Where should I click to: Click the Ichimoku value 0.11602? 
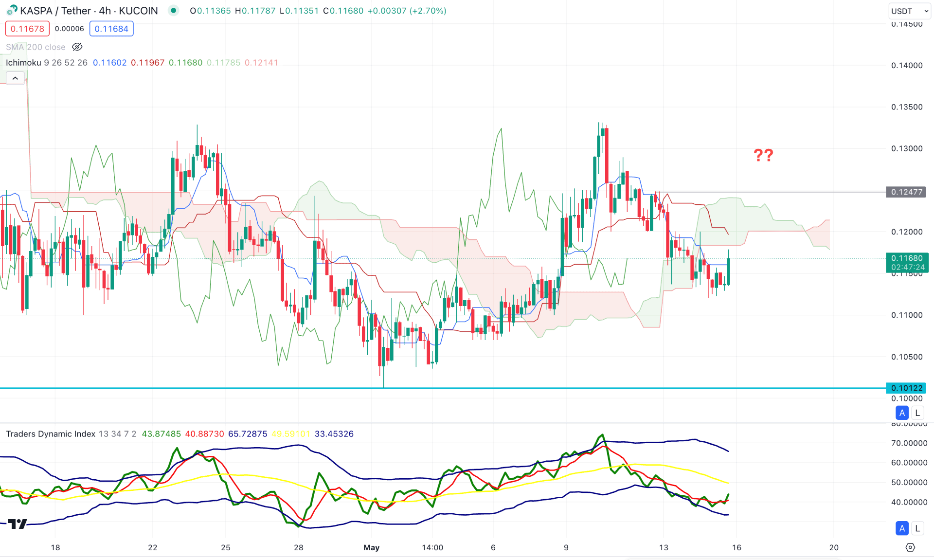coord(109,63)
